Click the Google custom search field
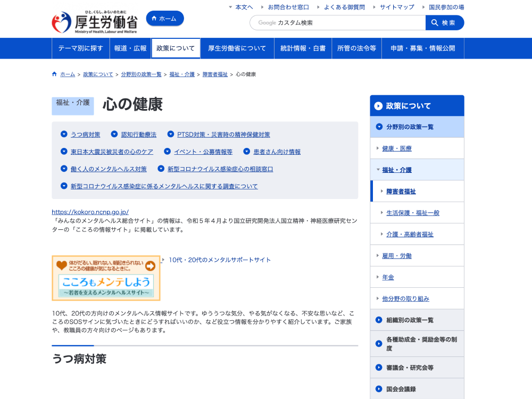Viewport: 532px width, 399px height. tap(338, 23)
